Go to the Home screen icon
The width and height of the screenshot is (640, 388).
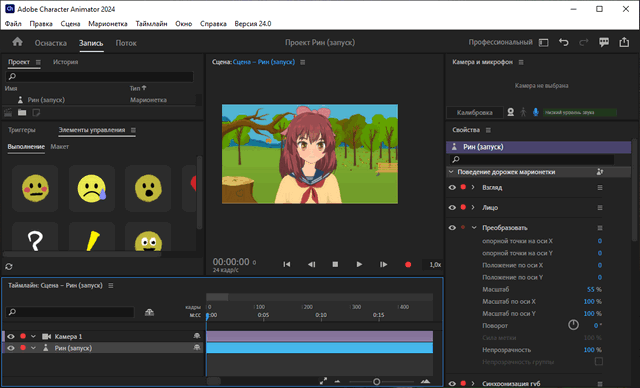[x=17, y=42]
